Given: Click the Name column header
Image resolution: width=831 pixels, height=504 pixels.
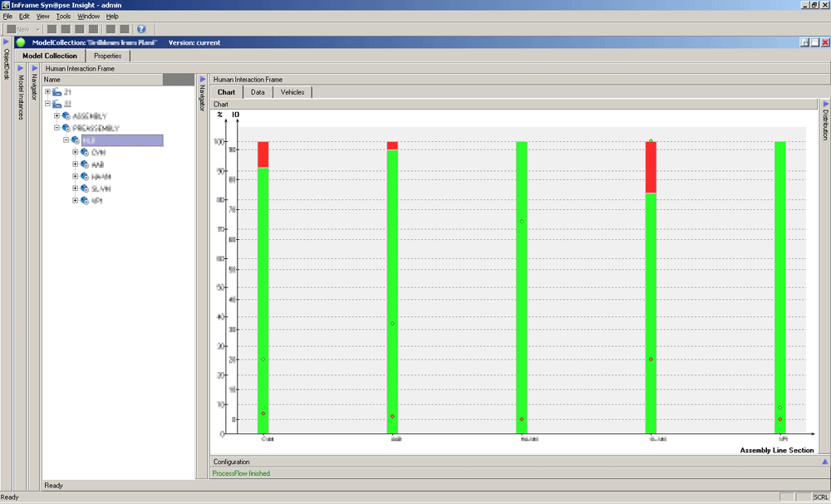Looking at the screenshot, I should coord(101,80).
